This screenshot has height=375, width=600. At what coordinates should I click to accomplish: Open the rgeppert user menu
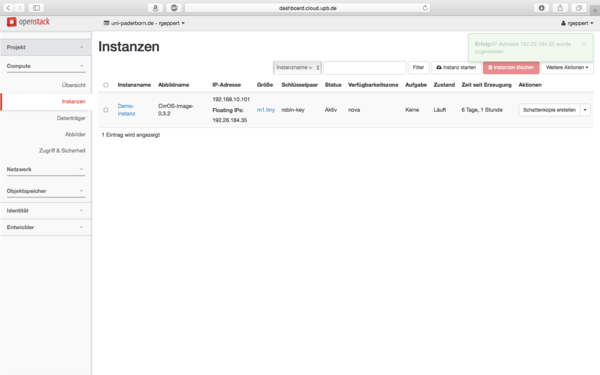pyautogui.click(x=577, y=23)
